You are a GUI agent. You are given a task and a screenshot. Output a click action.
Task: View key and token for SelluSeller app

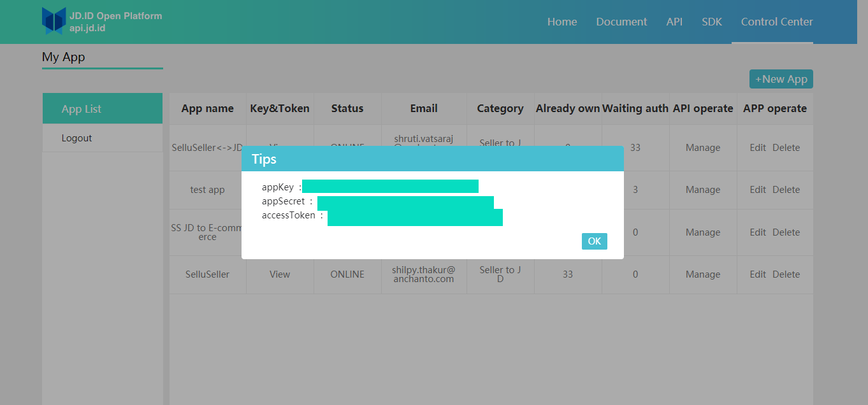point(280,274)
